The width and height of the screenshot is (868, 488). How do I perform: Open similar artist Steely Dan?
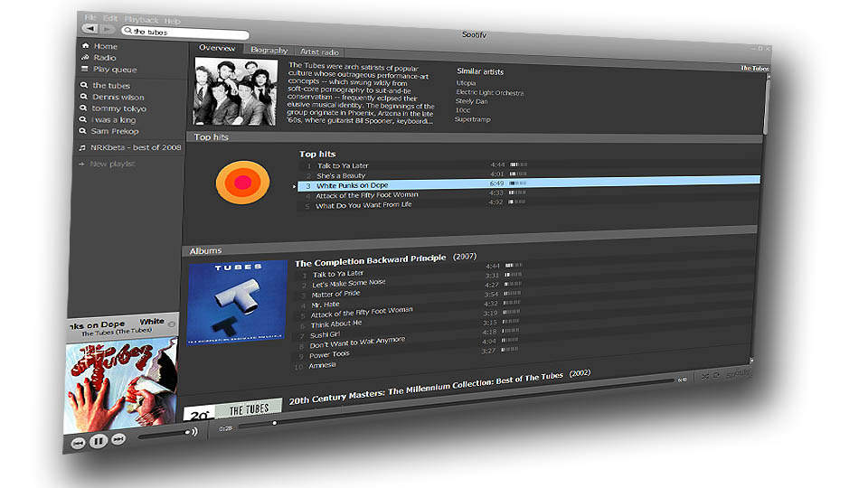tap(471, 101)
